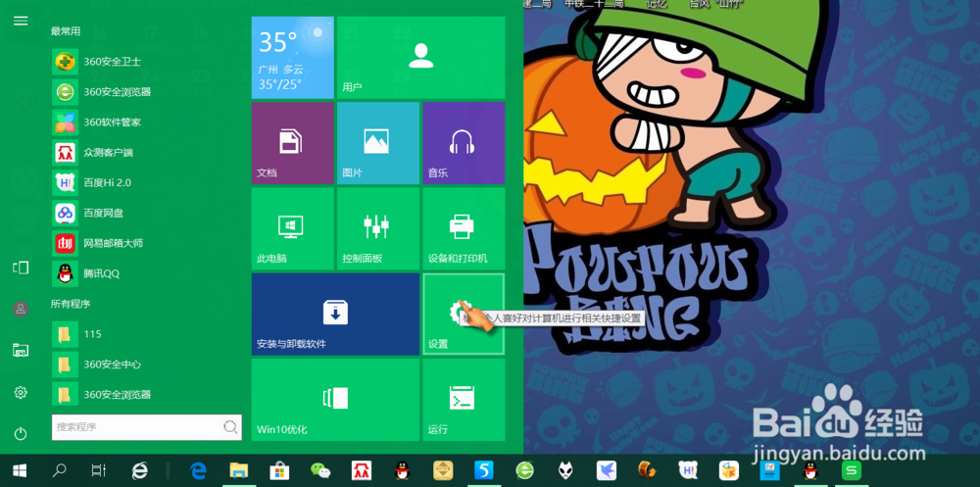Click the blue number 5 icon on the taskbar
The height and width of the screenshot is (487, 980).
pos(484,470)
